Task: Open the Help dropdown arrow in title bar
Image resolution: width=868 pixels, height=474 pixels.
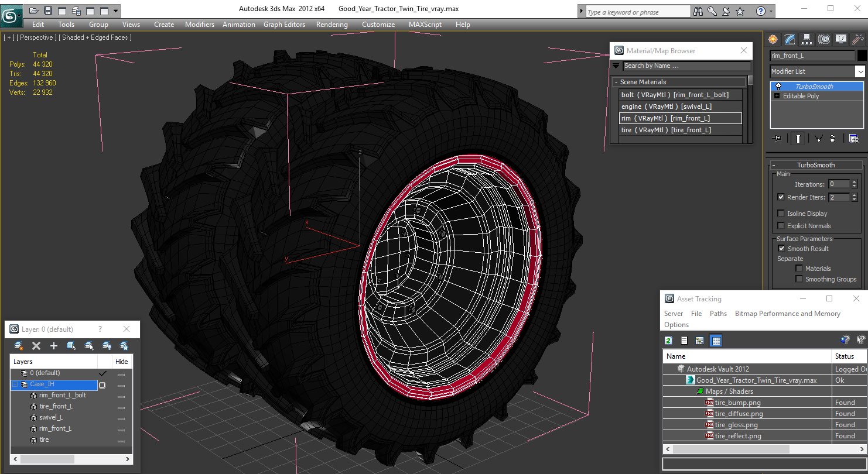Action: pos(771,11)
